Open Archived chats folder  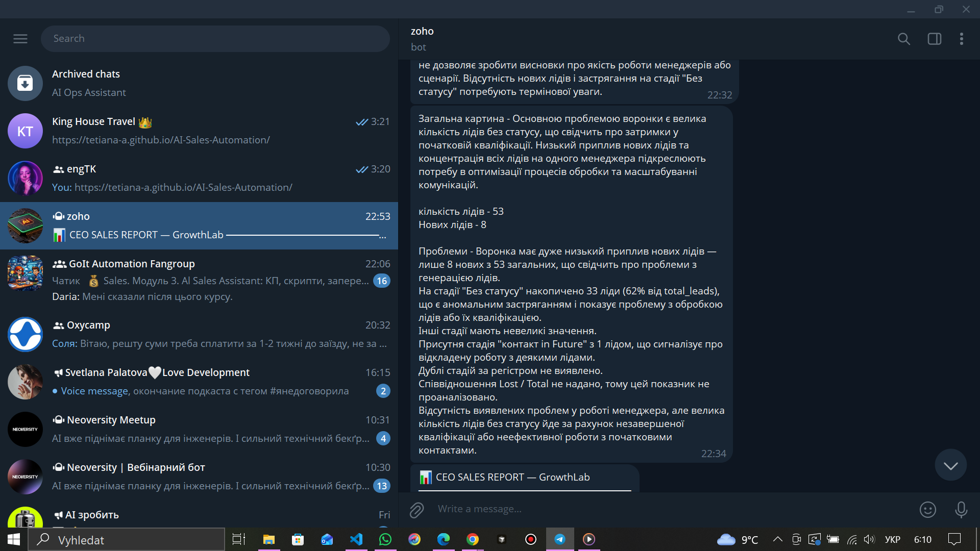199,83
